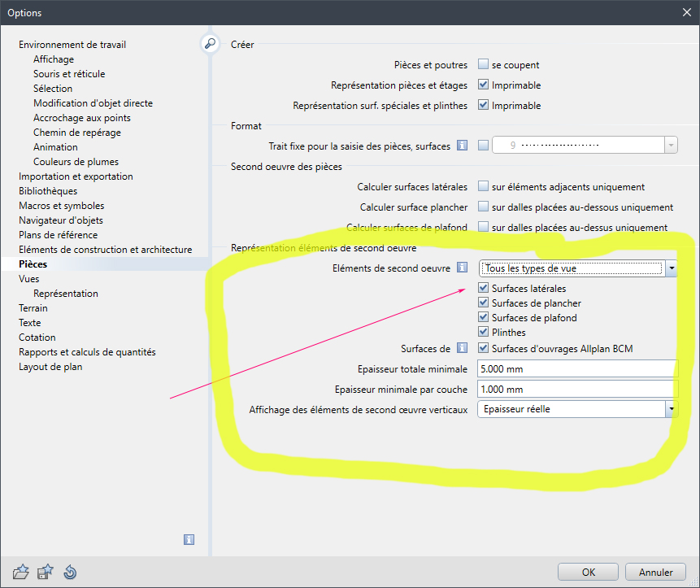Viewport: 700px width, 588px height.
Task: Uncheck Imprimable for pièces et étages
Action: [x=483, y=85]
